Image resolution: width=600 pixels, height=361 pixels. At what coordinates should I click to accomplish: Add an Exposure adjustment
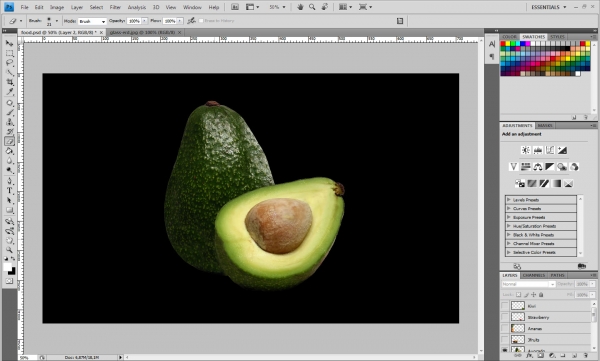tap(562, 150)
